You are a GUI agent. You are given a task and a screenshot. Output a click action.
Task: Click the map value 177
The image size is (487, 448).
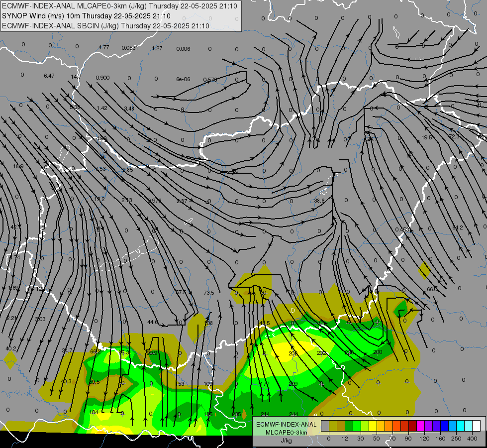[x=264, y=384]
